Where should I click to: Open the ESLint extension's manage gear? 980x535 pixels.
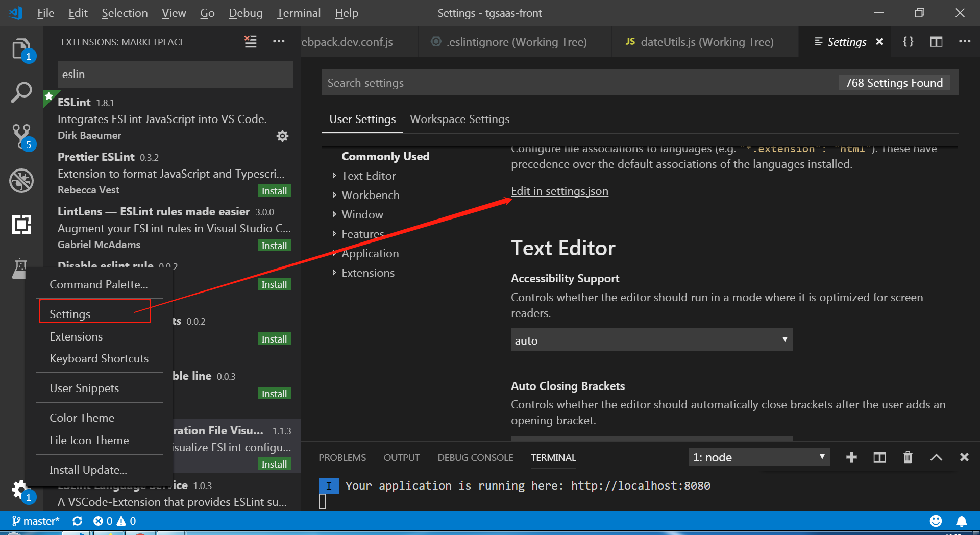pyautogui.click(x=282, y=136)
